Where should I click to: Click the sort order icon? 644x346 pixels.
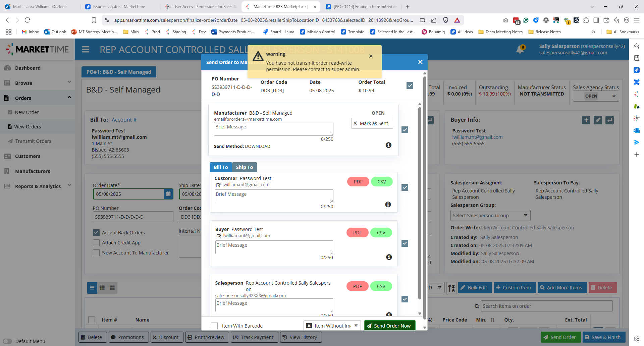pos(451,288)
